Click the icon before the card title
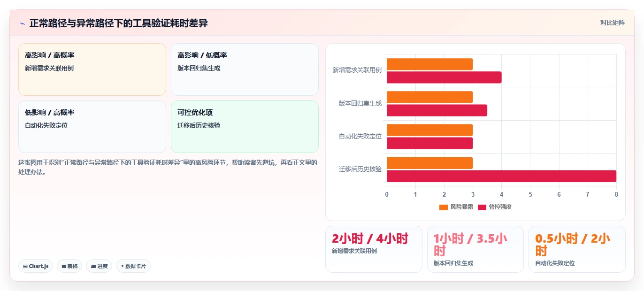The image size is (644, 291). 22,23
